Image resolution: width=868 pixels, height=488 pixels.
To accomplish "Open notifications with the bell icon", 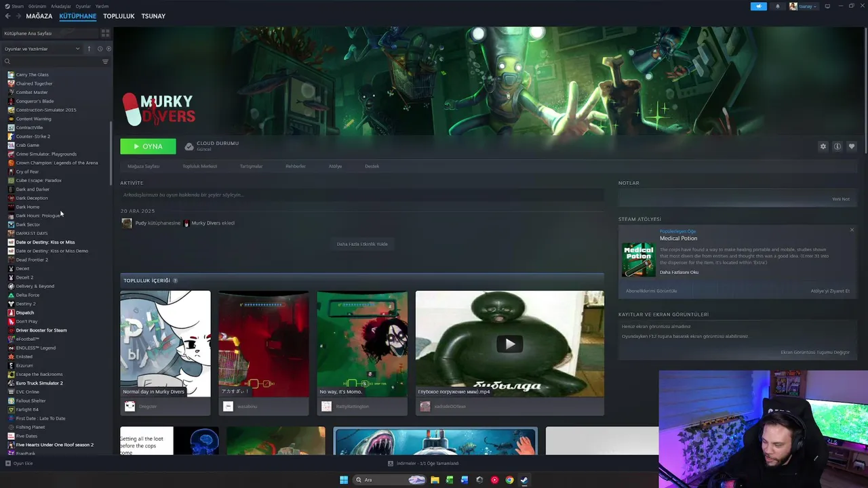I will point(778,6).
